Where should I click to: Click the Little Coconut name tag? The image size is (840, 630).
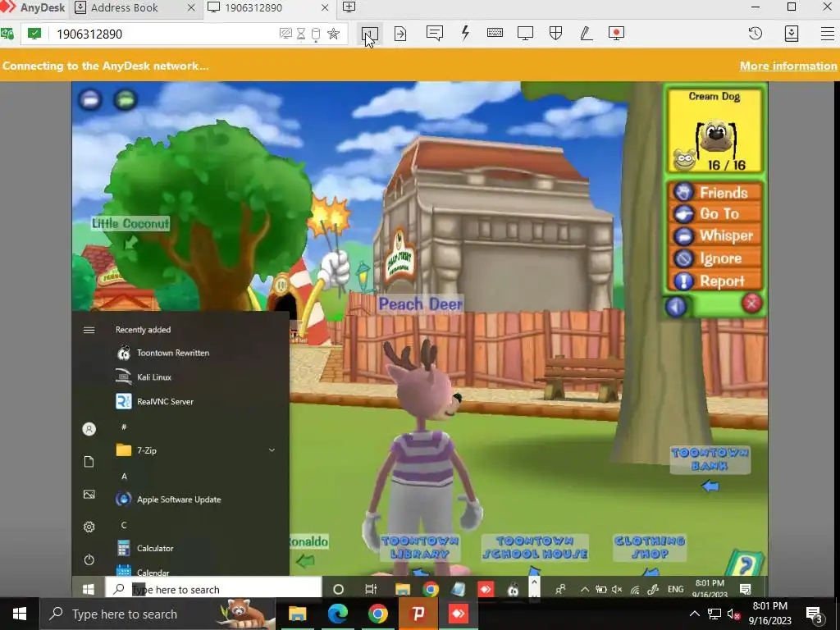130,223
